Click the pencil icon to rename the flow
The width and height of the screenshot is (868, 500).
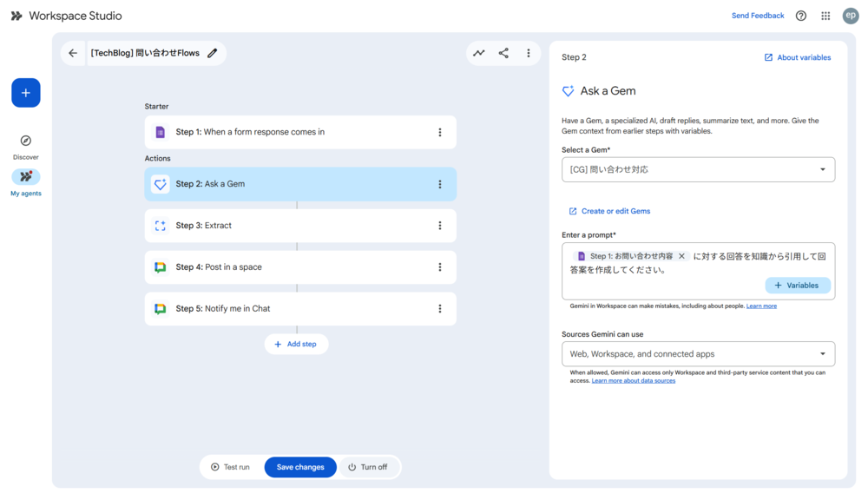point(213,53)
